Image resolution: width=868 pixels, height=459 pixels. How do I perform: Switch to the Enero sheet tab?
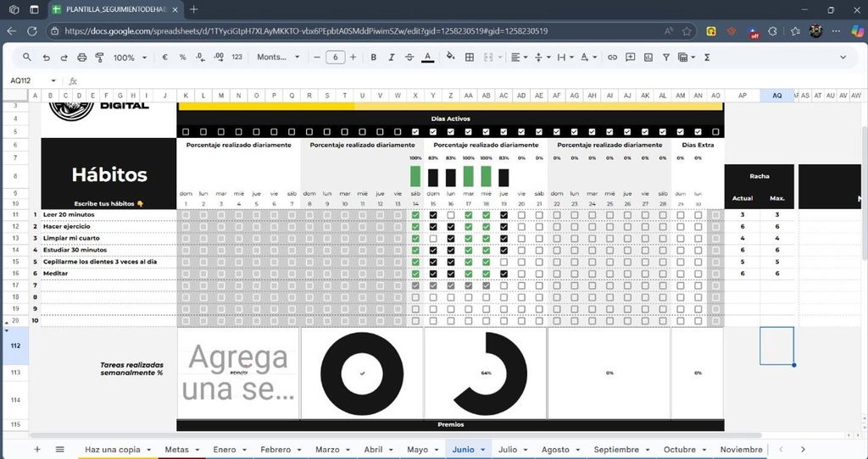point(224,450)
